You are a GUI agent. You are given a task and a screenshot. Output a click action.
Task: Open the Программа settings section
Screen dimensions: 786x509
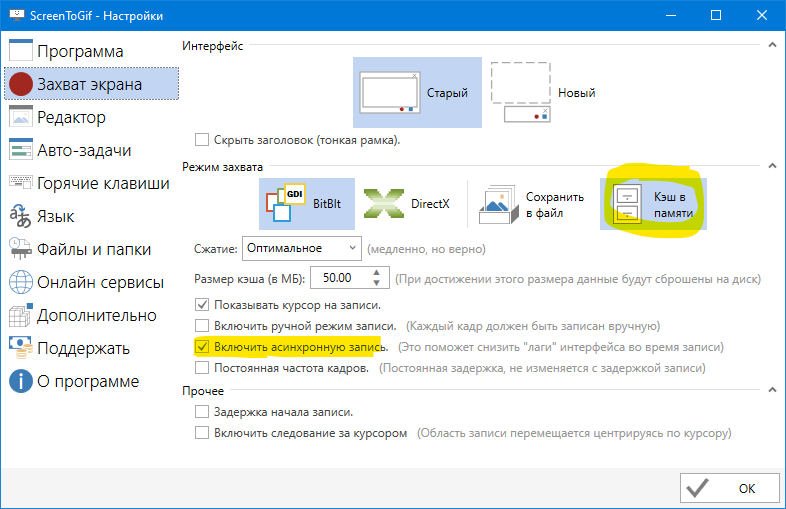tap(91, 51)
